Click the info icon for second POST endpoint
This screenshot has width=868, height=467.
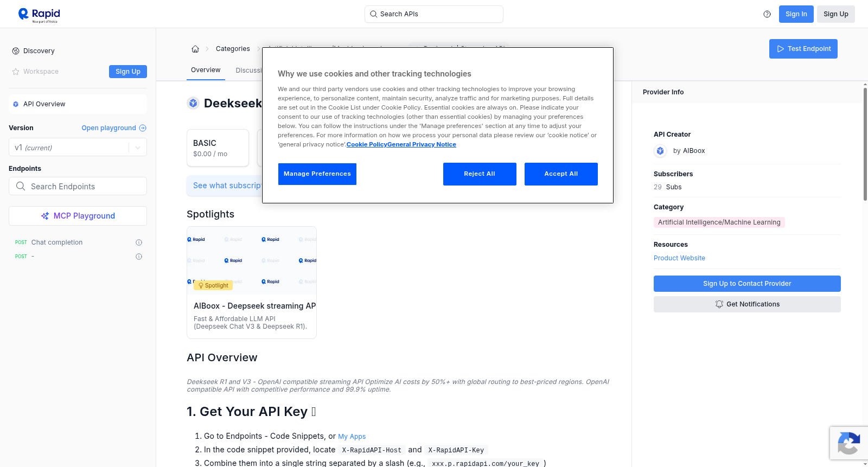click(x=139, y=257)
